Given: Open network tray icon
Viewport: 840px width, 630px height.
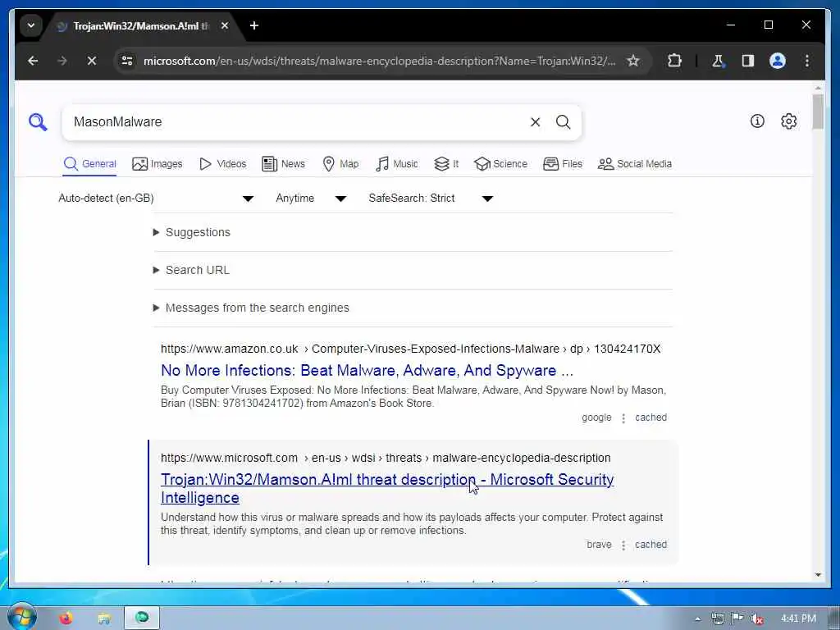Looking at the screenshot, I should (718, 619).
